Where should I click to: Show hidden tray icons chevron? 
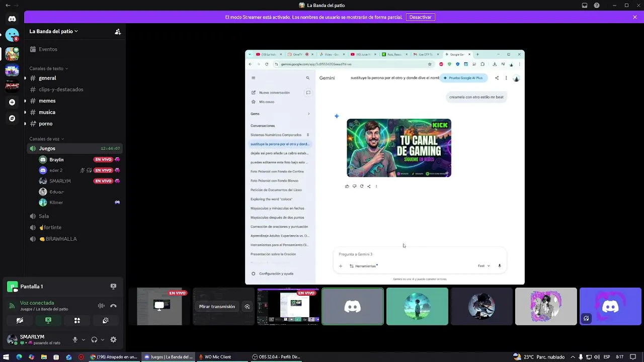click(573, 357)
